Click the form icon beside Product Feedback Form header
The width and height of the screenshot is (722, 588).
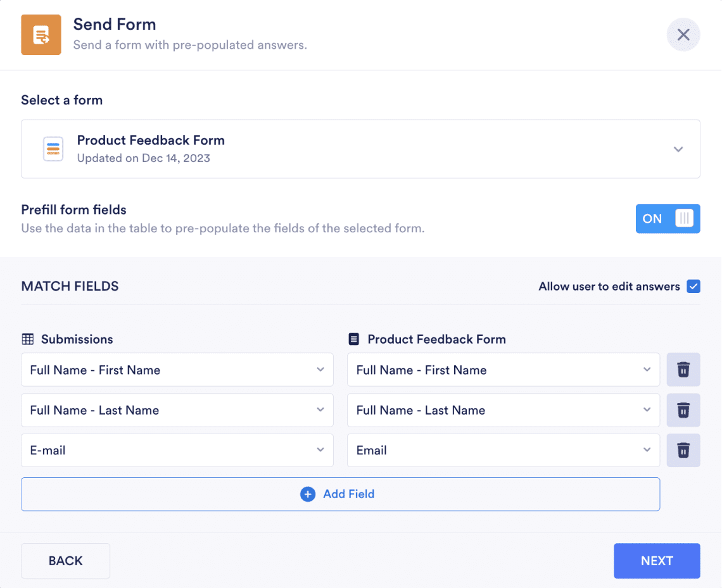pyautogui.click(x=354, y=339)
